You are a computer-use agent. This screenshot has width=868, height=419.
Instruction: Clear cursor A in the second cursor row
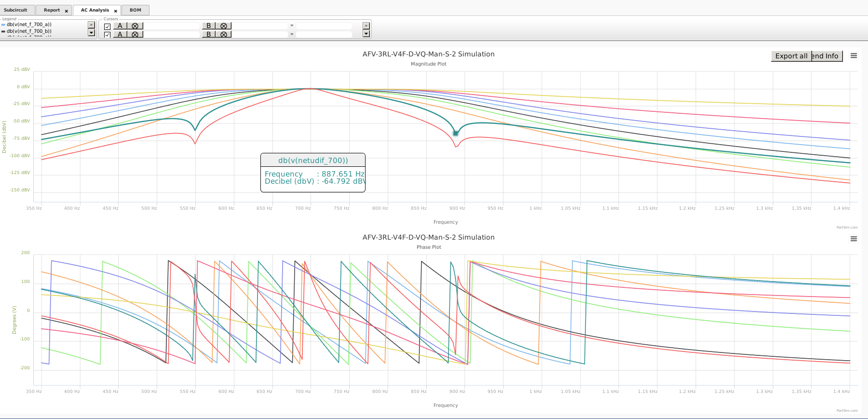(x=135, y=34)
